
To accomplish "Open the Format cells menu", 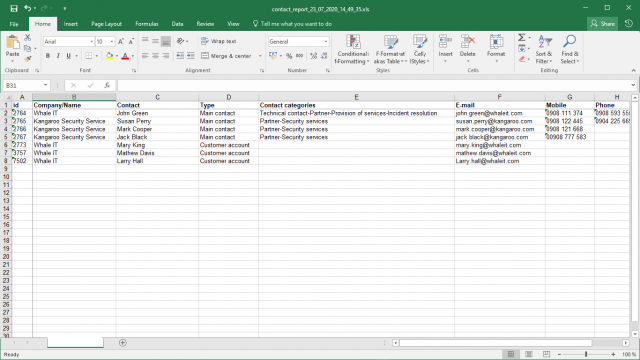I will pyautogui.click(x=496, y=49).
